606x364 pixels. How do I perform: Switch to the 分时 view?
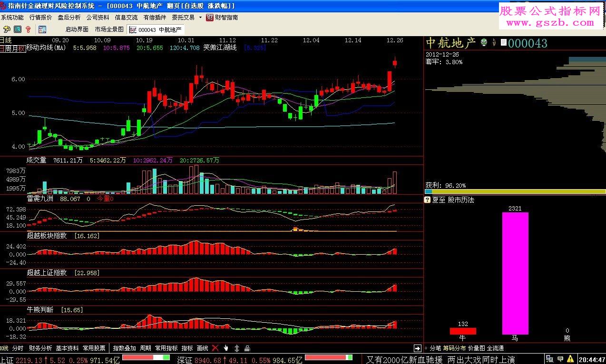coord(18,348)
